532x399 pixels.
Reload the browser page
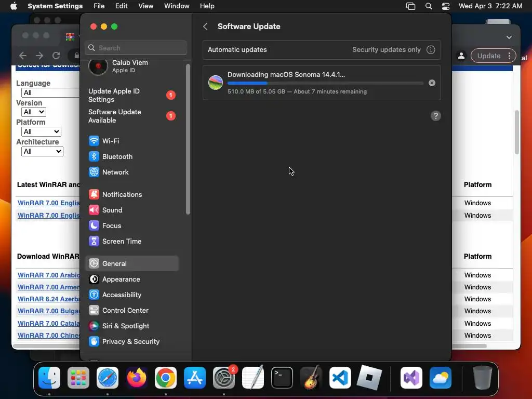click(56, 56)
